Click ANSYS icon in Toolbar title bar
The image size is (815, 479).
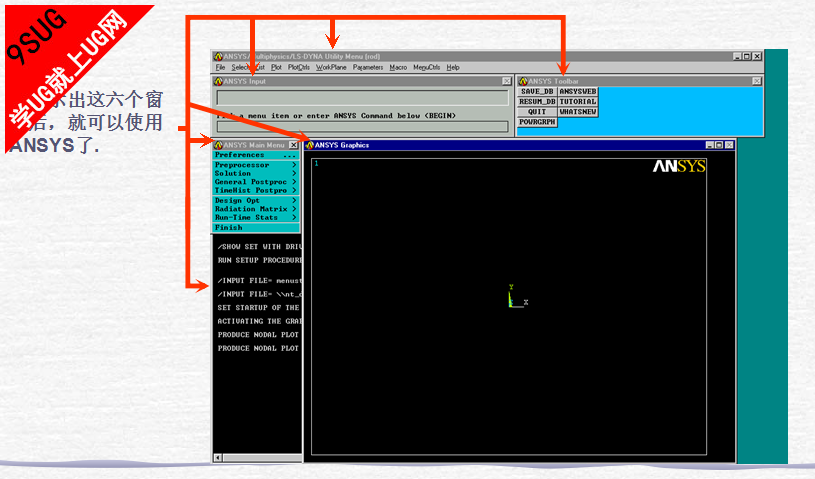(523, 81)
